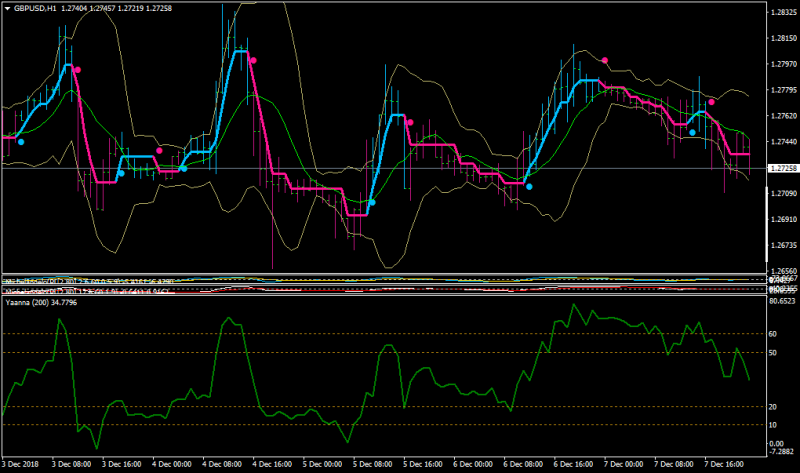Click 4 Dec 16:00 on the time axis
Viewport: 800px width, 473px height.
coord(272,464)
